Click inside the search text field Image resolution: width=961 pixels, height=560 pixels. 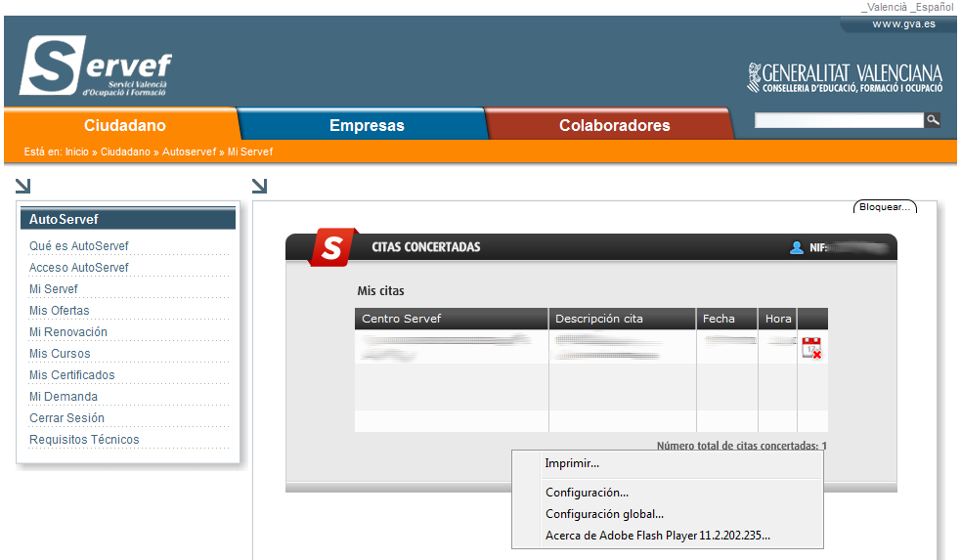[839, 120]
